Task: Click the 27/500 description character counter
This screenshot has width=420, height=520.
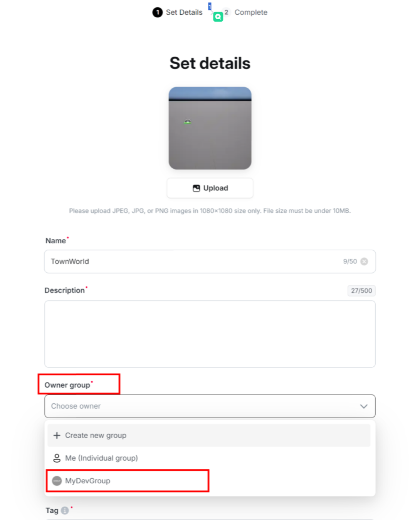Action: point(361,291)
